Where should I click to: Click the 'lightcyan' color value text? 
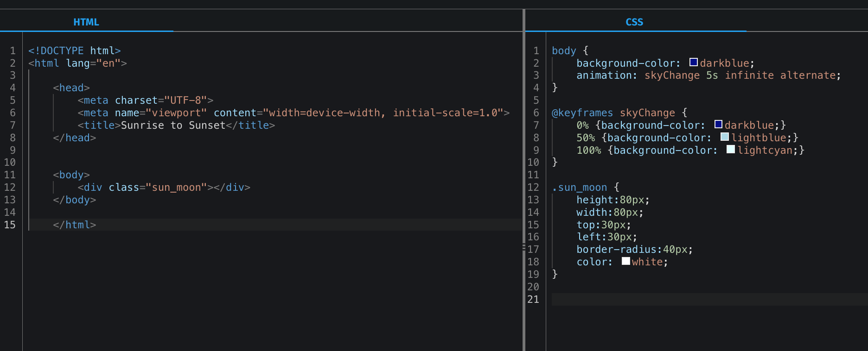click(x=765, y=150)
